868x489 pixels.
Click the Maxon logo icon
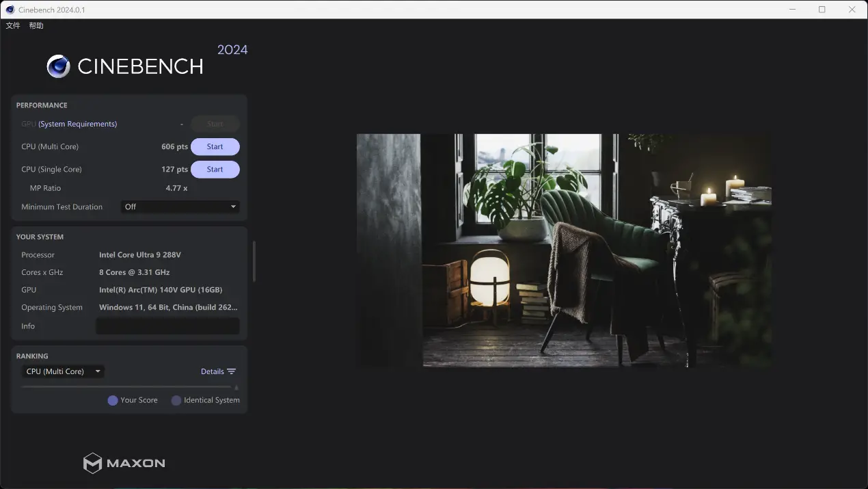pos(92,463)
